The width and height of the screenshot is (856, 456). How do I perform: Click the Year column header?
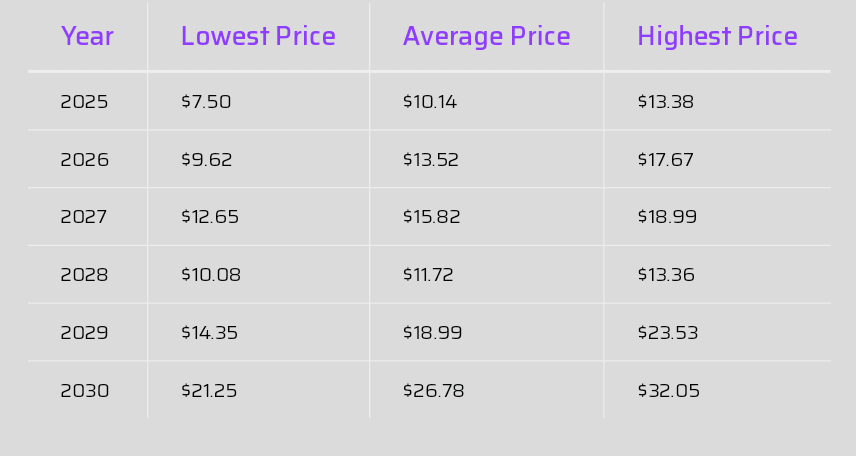coord(87,37)
